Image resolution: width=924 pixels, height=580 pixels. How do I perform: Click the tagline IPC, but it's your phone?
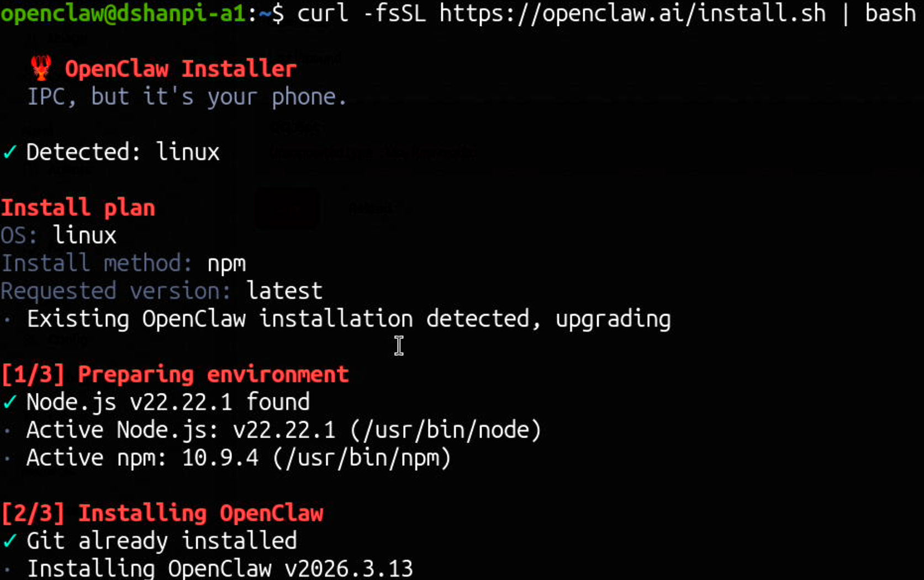[187, 97]
